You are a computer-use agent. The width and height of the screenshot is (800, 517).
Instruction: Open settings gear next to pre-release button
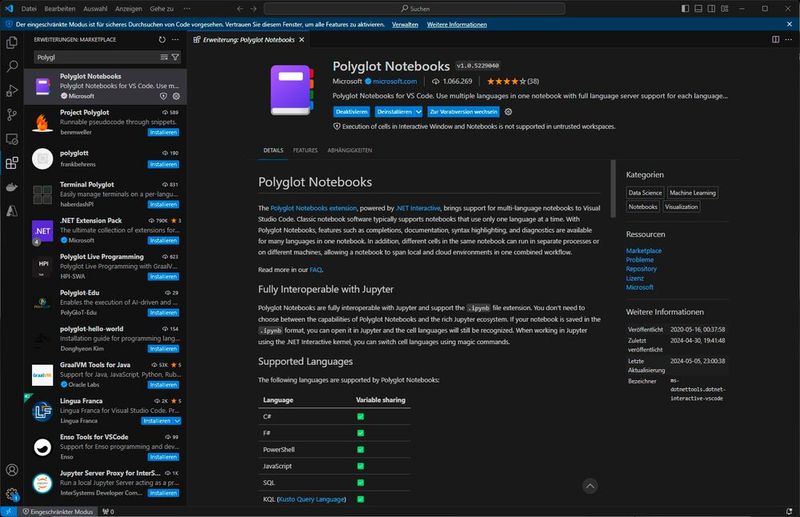point(508,112)
